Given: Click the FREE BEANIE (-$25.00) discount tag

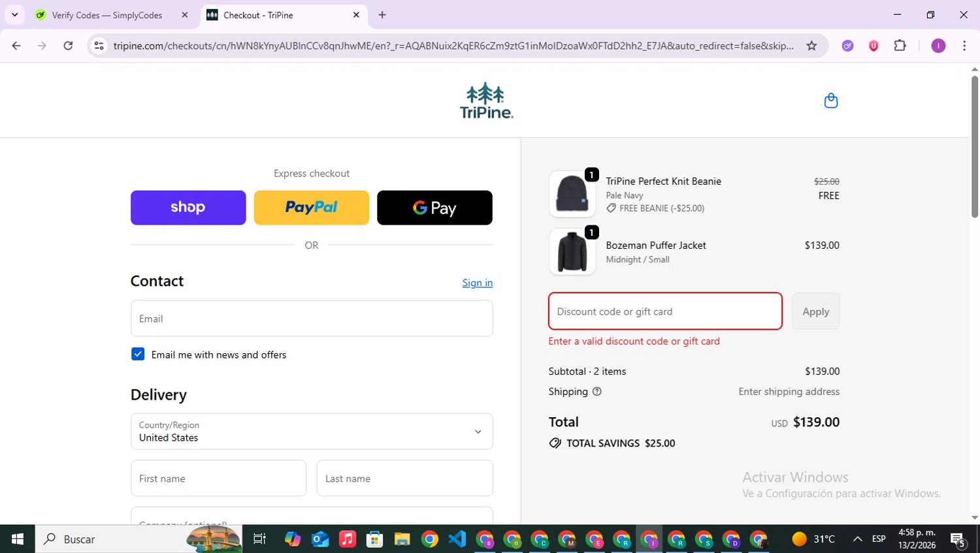Looking at the screenshot, I should click(655, 208).
